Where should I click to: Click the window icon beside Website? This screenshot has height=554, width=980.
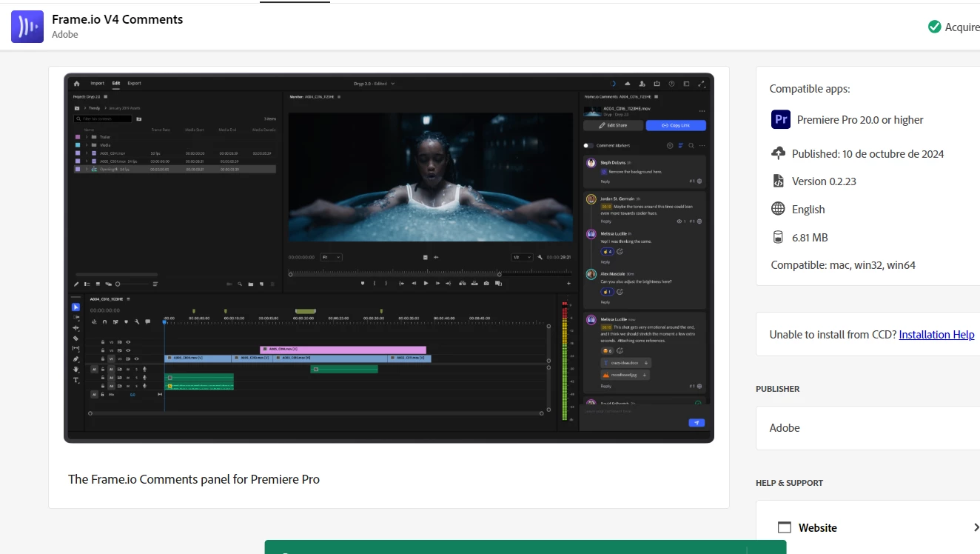(x=785, y=527)
